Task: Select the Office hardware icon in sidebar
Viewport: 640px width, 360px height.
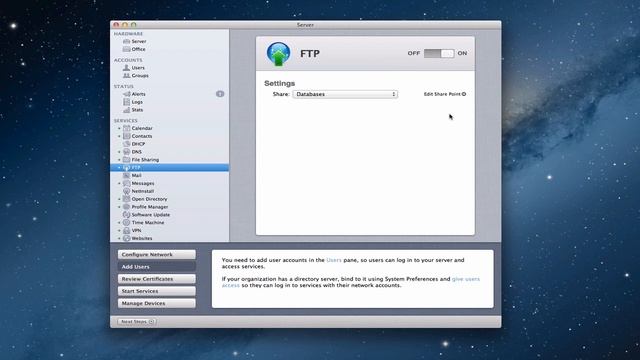Action: pyautogui.click(x=127, y=49)
